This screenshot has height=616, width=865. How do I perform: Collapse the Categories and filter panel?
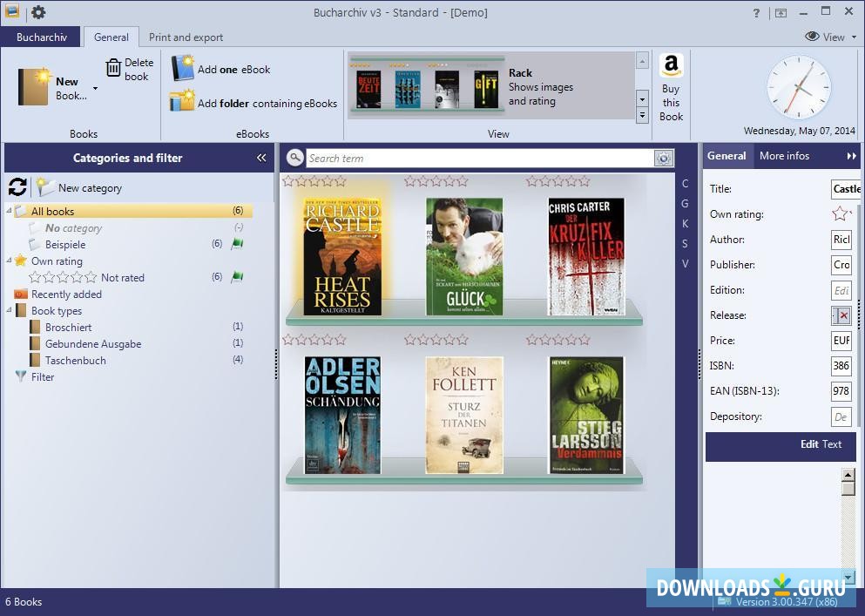click(x=261, y=158)
